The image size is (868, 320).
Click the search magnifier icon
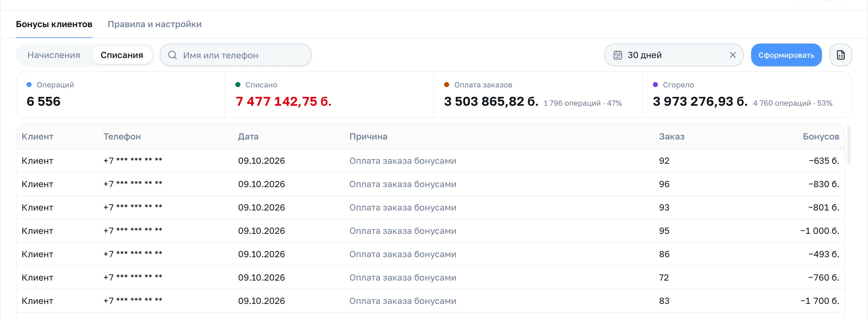pyautogui.click(x=172, y=55)
